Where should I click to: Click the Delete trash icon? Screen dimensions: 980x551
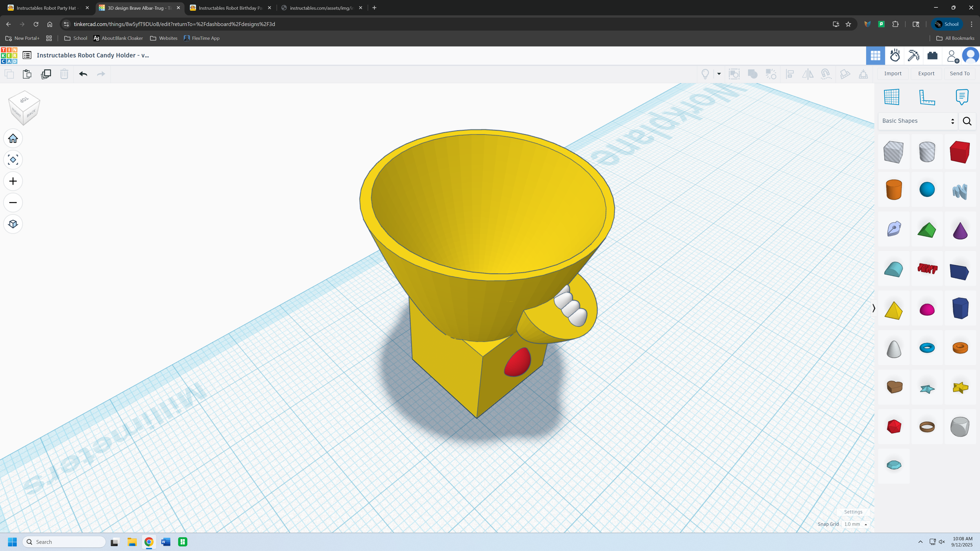(x=64, y=74)
